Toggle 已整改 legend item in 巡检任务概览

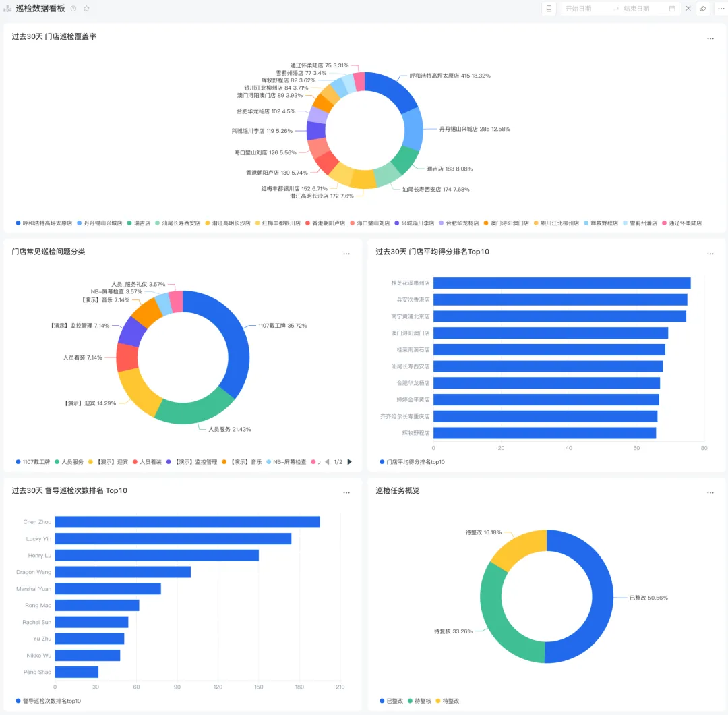[392, 701]
